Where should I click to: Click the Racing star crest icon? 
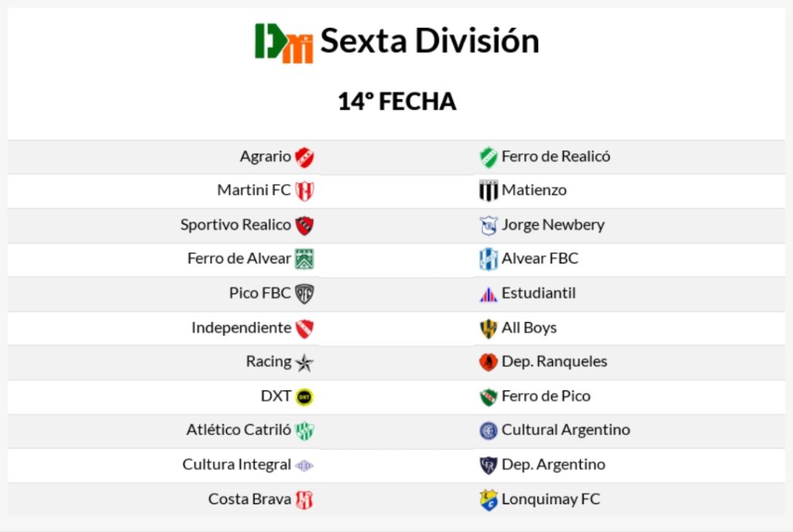coord(304,362)
